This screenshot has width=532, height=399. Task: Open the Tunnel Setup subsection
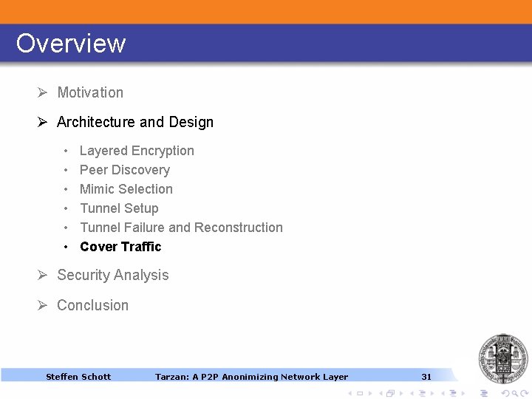(120, 208)
